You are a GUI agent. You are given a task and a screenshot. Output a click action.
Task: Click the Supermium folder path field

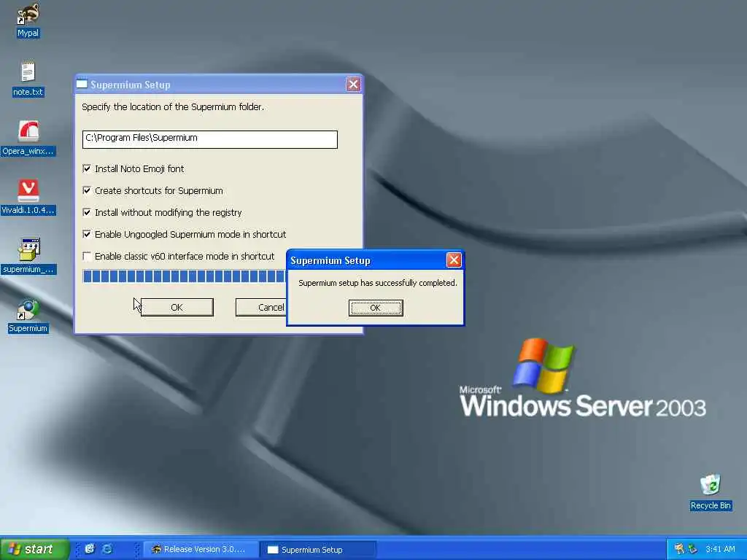point(209,139)
